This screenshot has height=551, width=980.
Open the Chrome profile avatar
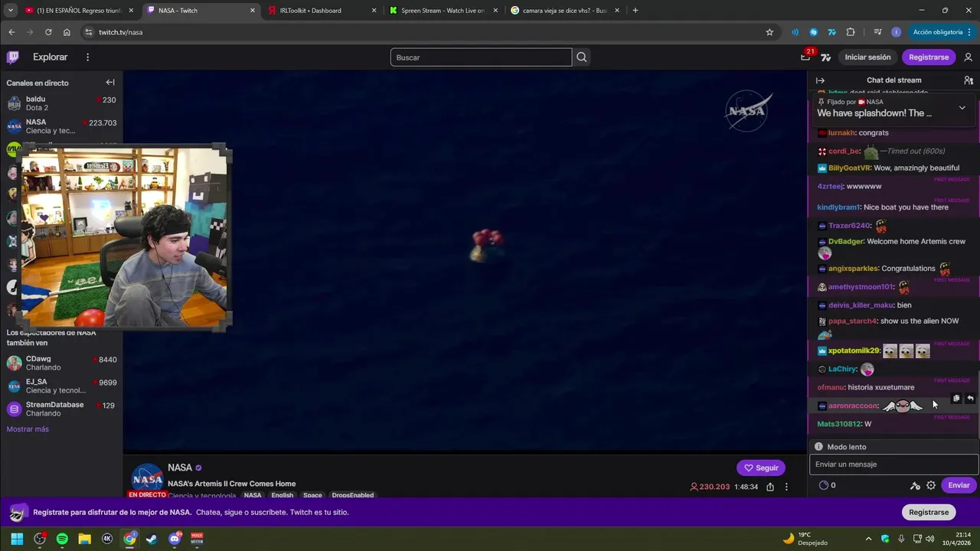pyautogui.click(x=896, y=32)
